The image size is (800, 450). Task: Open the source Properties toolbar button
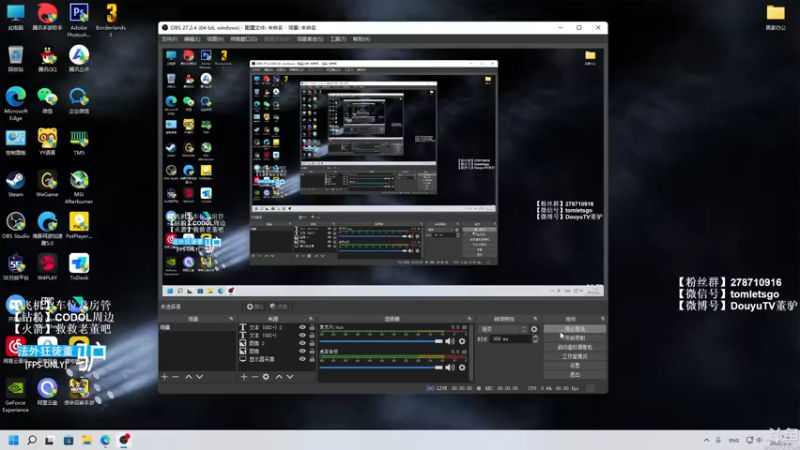pyautogui.click(x=255, y=307)
